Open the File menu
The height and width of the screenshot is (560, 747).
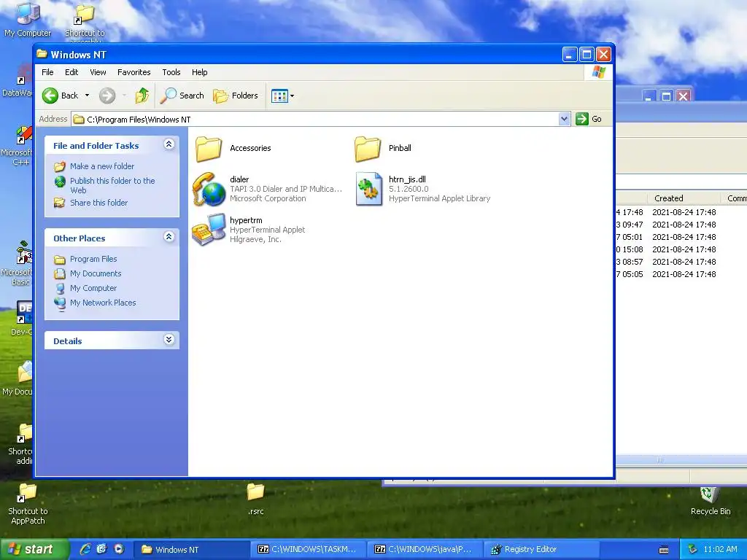coord(47,72)
